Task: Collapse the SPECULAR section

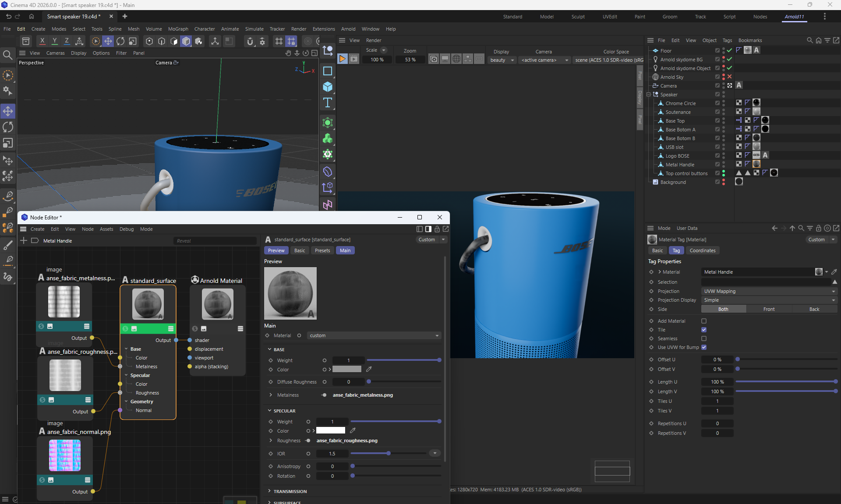Action: point(270,411)
